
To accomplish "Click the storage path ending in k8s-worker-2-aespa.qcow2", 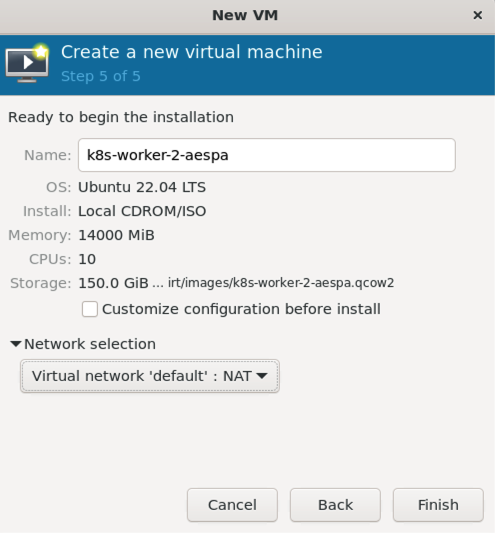I will point(281,283).
